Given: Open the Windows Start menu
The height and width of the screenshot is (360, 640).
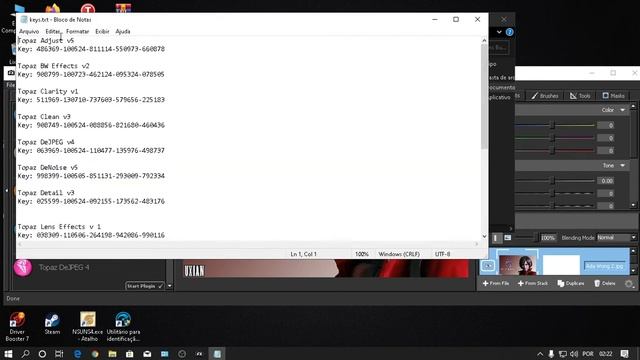Looking at the screenshot, I should (x=8, y=353).
